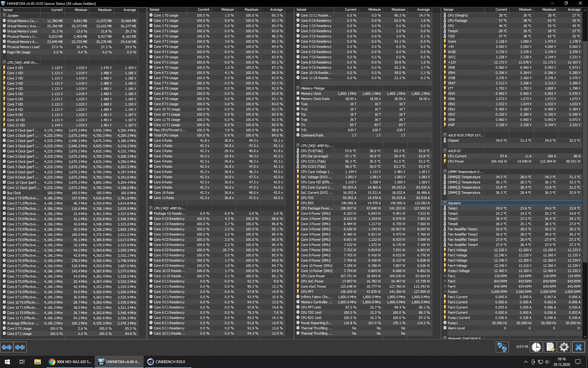Image resolution: width=588 pixels, height=368 pixels.
Task: Open the network remote monitoring icon
Action: click(x=502, y=347)
